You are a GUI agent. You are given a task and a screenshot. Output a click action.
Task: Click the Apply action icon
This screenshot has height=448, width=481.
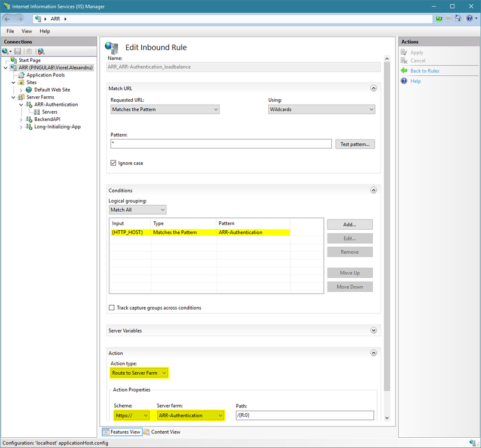pos(404,52)
